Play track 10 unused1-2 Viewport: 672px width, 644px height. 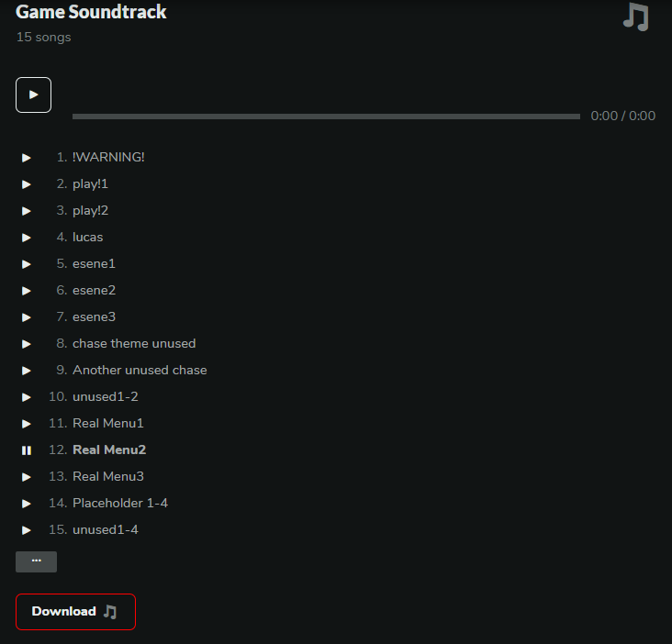(27, 397)
